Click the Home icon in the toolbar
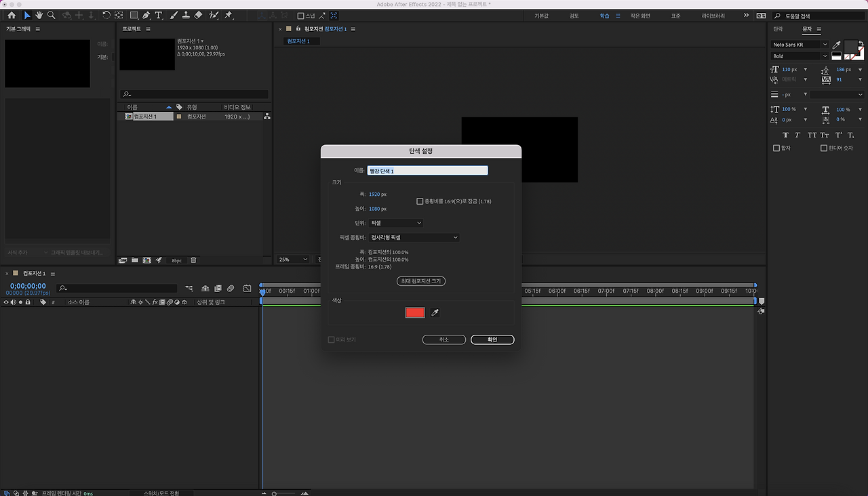The width and height of the screenshot is (868, 496). pyautogui.click(x=12, y=15)
